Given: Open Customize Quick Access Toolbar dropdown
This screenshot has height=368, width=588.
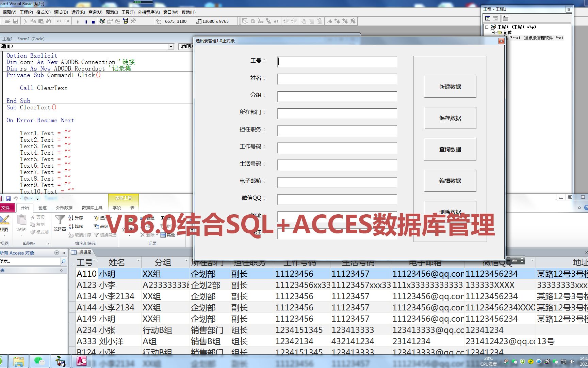Looking at the screenshot, I should pos(37,199).
